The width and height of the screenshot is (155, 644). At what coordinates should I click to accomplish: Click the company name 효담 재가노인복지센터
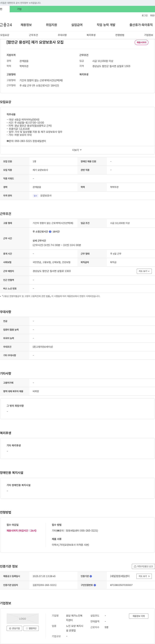[74, 618]
